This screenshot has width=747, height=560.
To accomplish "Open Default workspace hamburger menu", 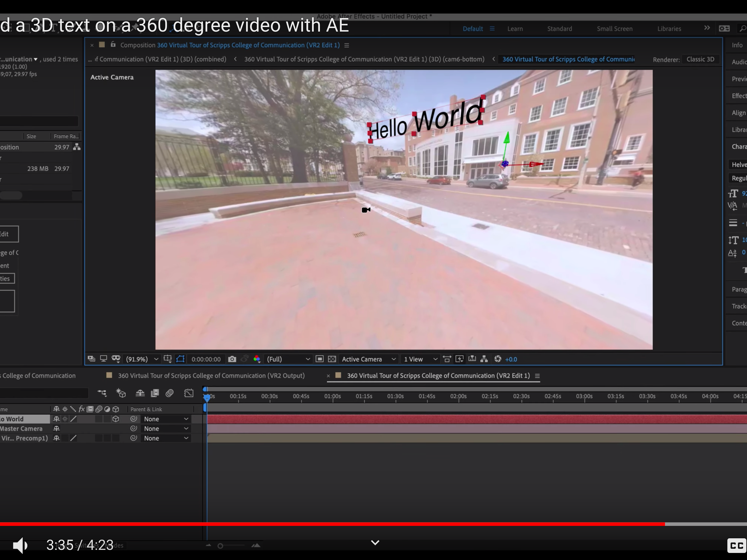I will (x=492, y=29).
